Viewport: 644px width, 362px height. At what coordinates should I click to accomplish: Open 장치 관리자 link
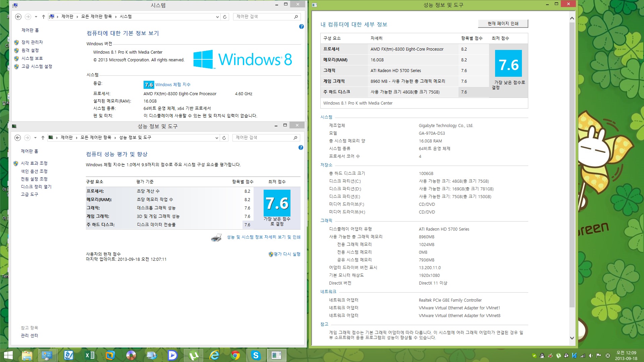tap(32, 42)
